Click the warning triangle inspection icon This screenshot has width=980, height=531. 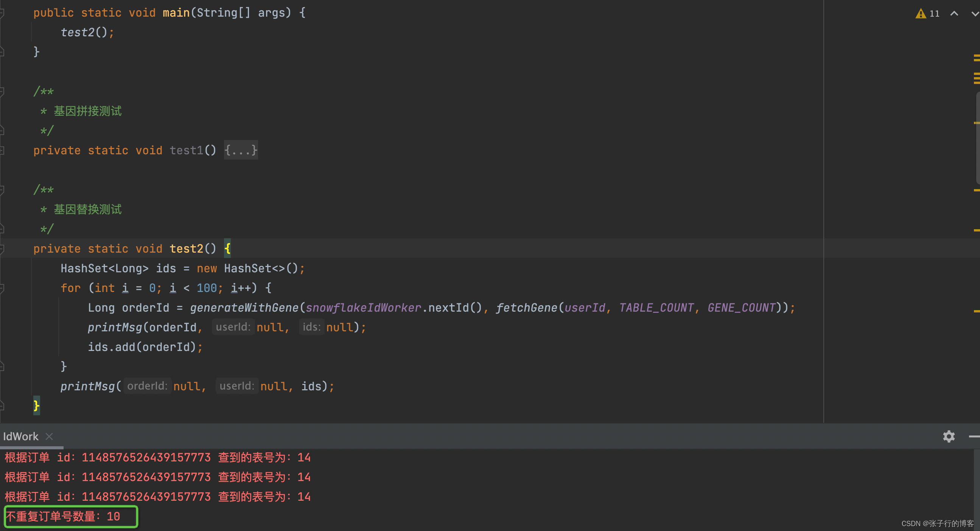coord(920,14)
